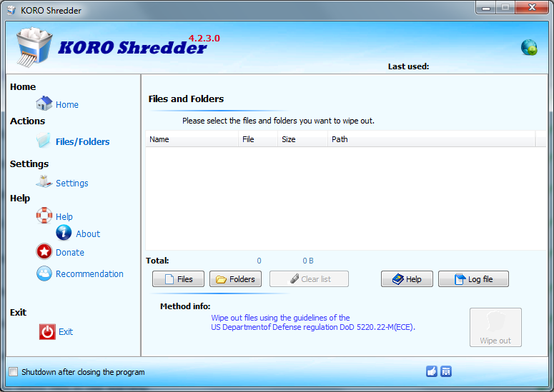Open the Log file button

click(x=473, y=279)
